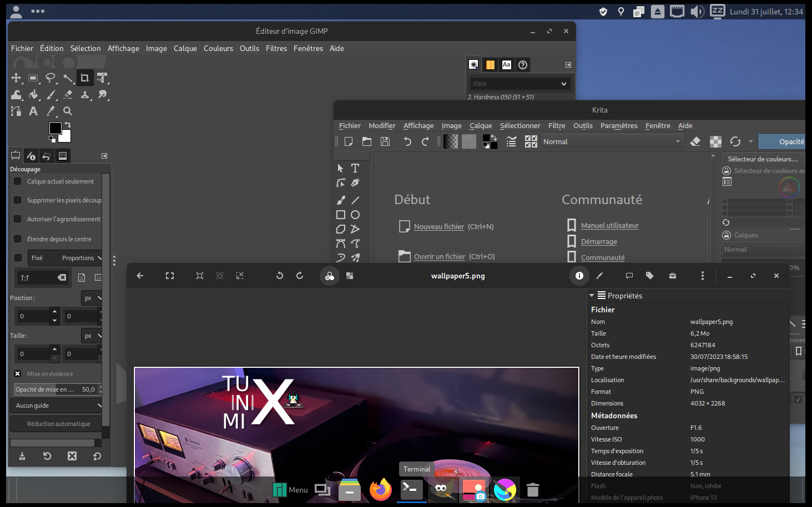Select the GIMP Paintbrush tool

click(51, 94)
